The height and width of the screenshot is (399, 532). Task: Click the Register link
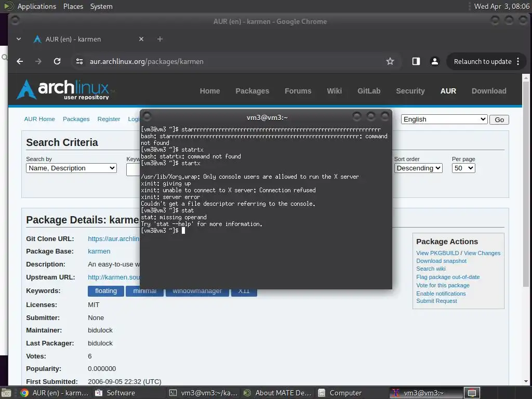(x=109, y=119)
